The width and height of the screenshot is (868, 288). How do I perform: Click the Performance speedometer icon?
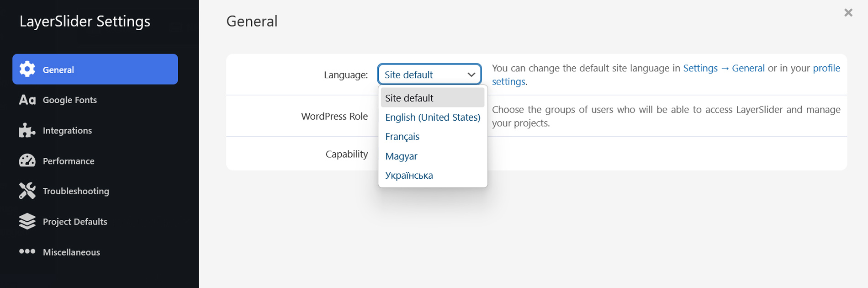27,161
